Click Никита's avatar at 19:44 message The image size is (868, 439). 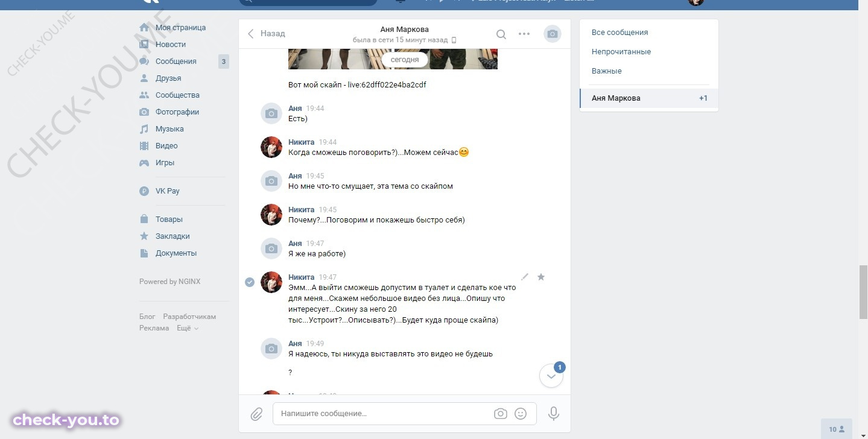coord(271,147)
